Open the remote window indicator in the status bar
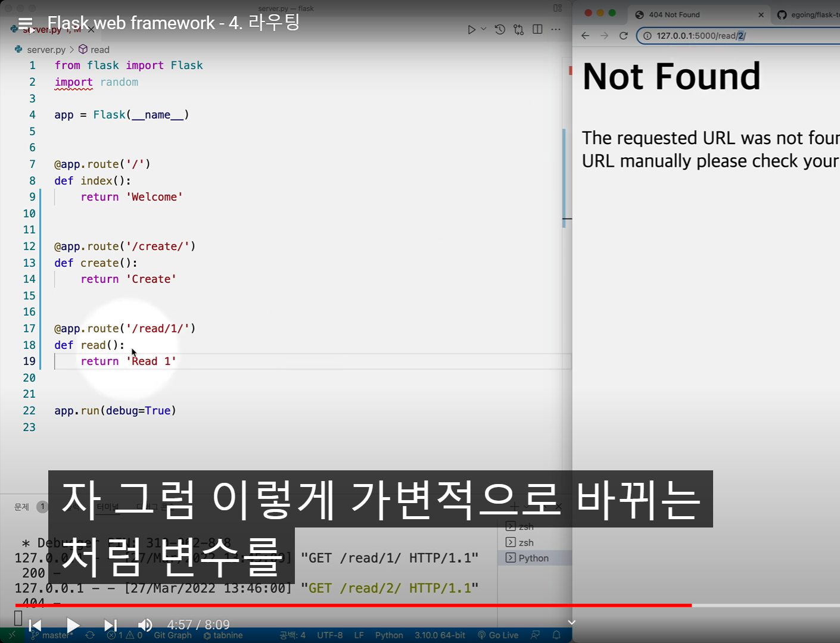The height and width of the screenshot is (643, 840). click(x=11, y=635)
